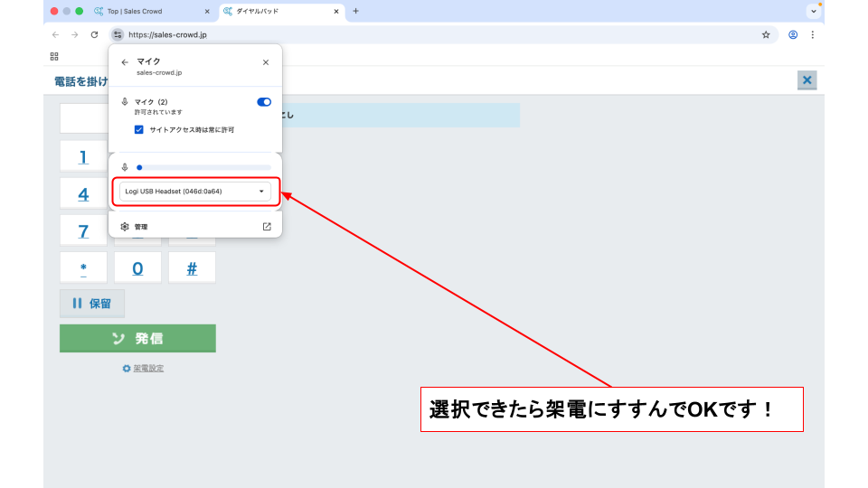The width and height of the screenshot is (868, 488).
Task: Open the external manage link icon
Action: pyautogui.click(x=267, y=227)
